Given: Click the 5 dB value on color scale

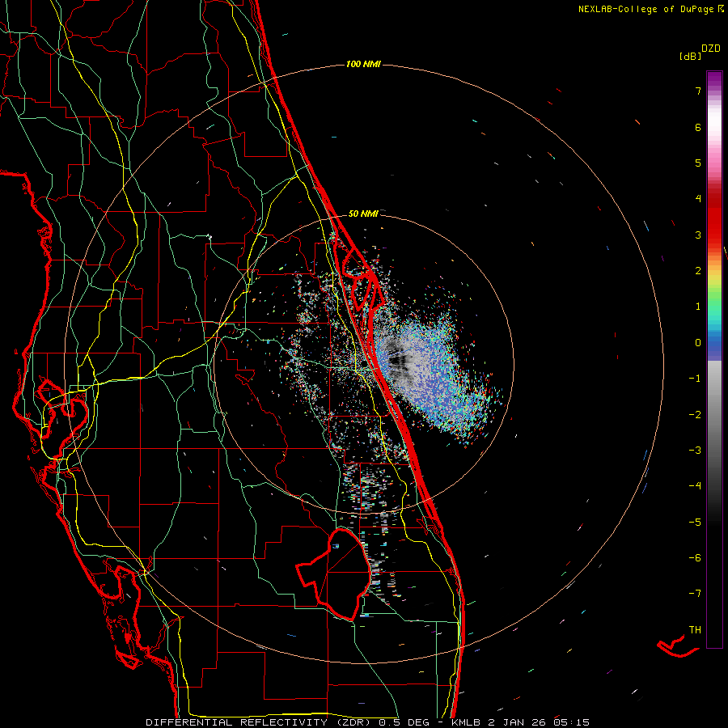Looking at the screenshot, I should [698, 163].
